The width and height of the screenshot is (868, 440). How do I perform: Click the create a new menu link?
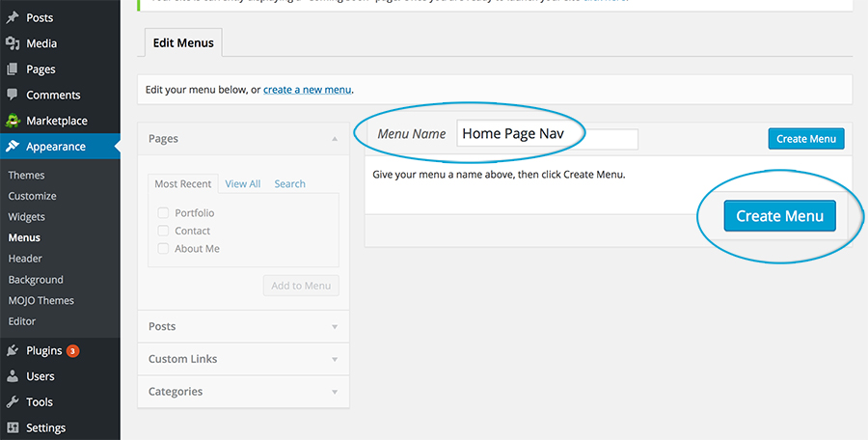[x=308, y=89]
